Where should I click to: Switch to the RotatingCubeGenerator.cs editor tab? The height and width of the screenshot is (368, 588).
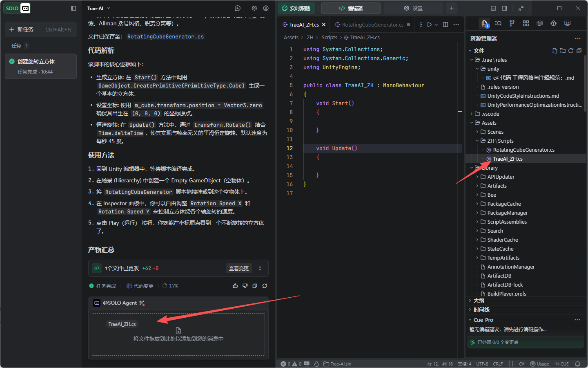[x=372, y=25]
